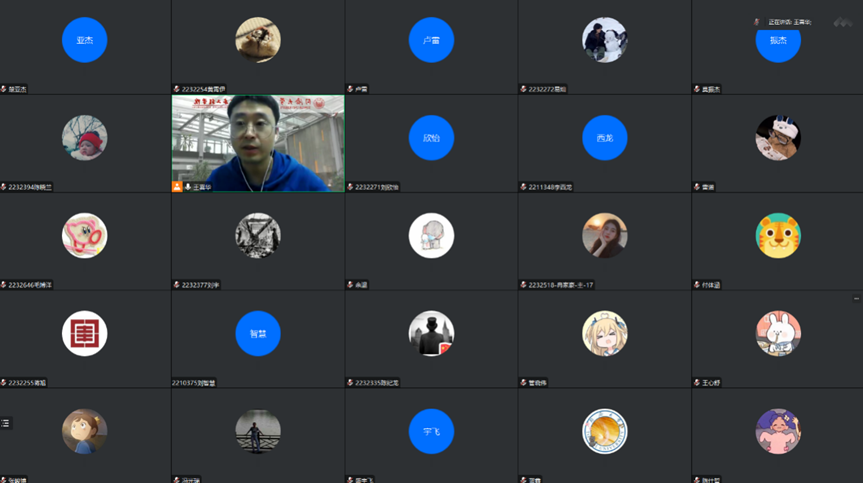Click the muted mic icon beside 2232518

coord(523,285)
